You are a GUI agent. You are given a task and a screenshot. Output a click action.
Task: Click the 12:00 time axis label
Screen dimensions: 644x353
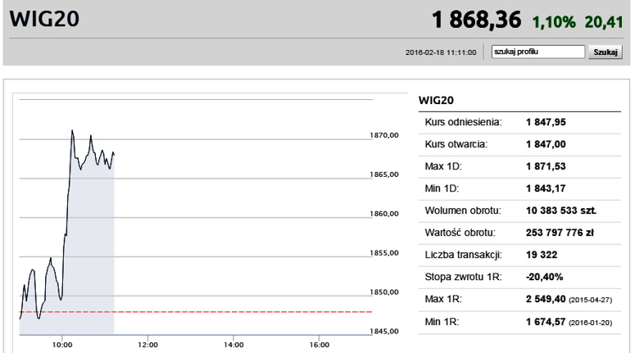(x=147, y=345)
